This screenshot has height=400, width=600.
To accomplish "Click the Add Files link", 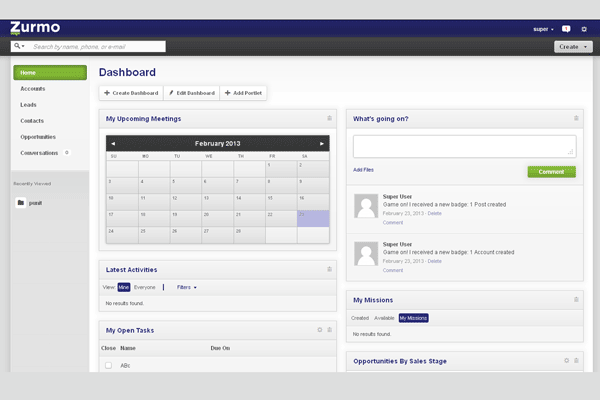I will point(364,170).
